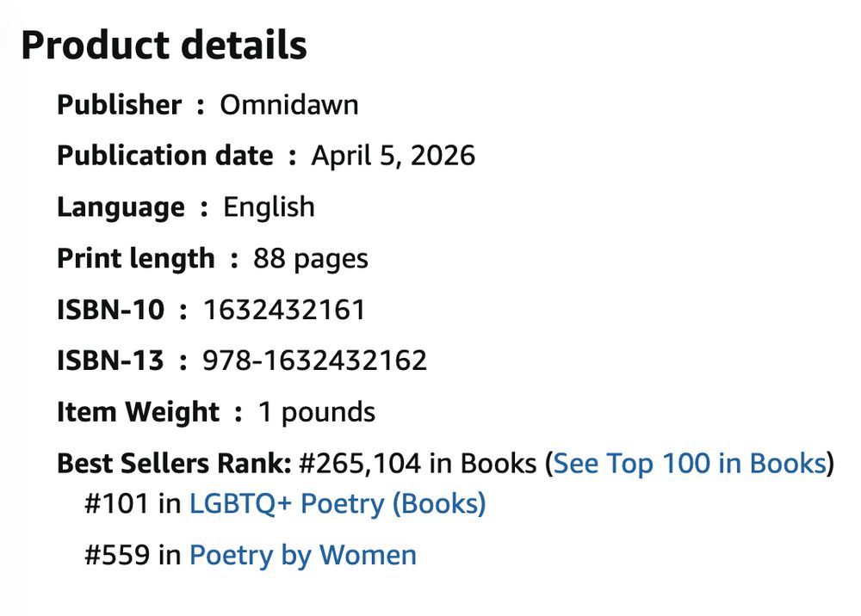Click the 88 pages value

click(310, 258)
